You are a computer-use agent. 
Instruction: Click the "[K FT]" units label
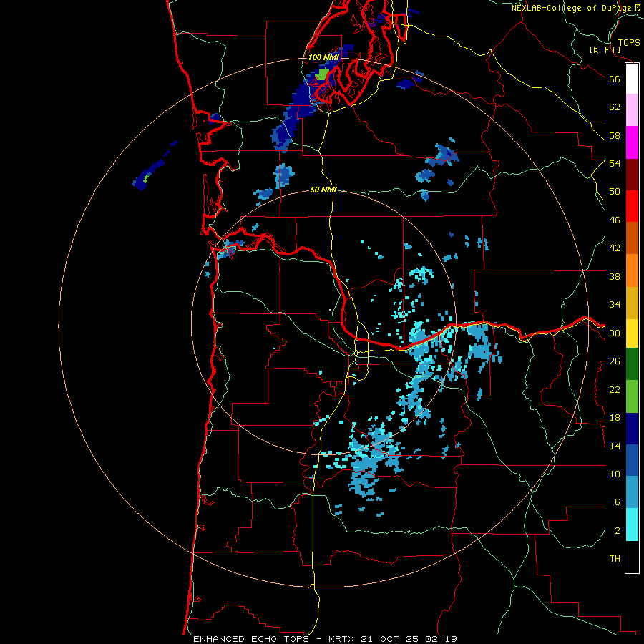pos(605,49)
